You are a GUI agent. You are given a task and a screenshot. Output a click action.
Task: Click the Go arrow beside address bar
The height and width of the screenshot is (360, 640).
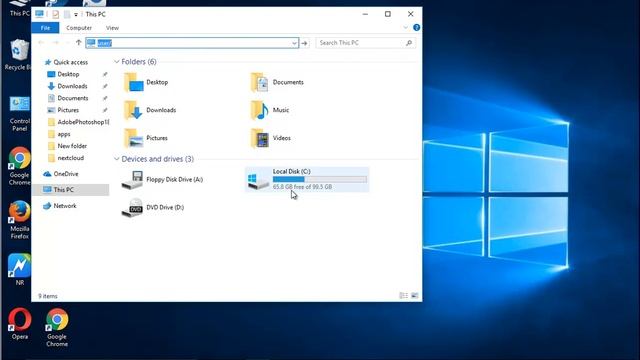tap(304, 43)
